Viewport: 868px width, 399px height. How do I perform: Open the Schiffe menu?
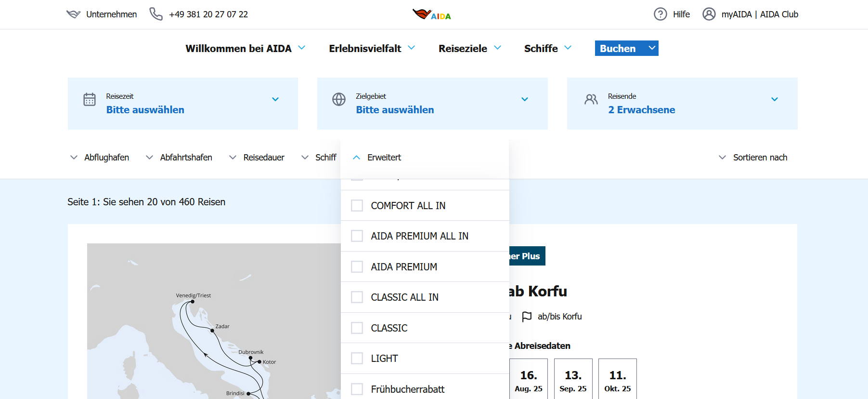pyautogui.click(x=548, y=48)
